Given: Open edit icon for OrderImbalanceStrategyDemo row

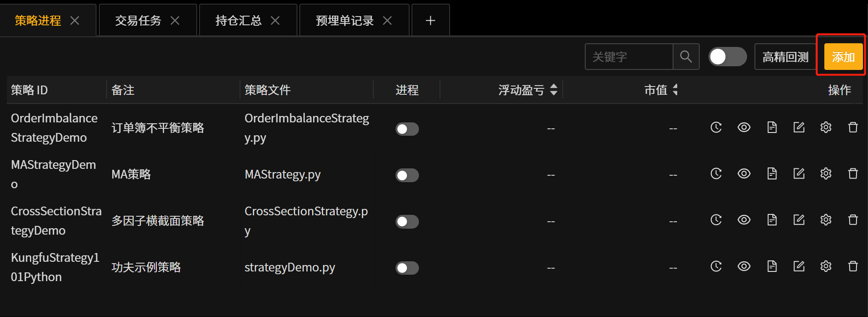Looking at the screenshot, I should pyautogui.click(x=799, y=127).
